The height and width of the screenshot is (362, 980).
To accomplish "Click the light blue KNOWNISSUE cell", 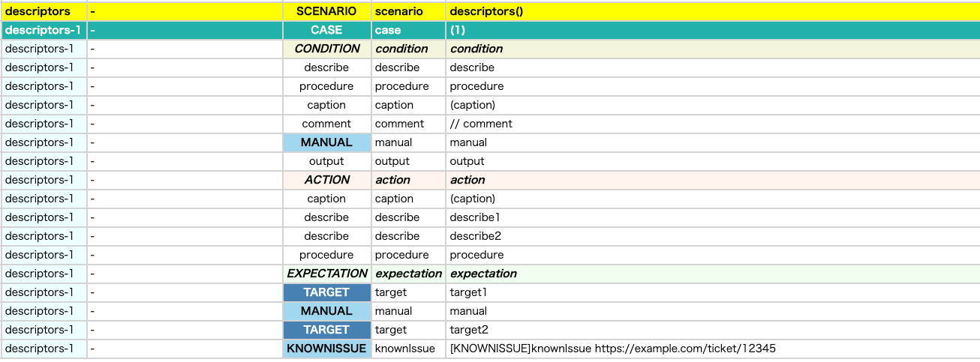I will [326, 349].
